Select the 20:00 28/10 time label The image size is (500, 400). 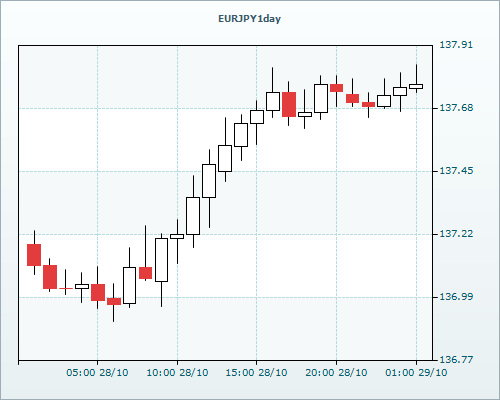(336, 373)
